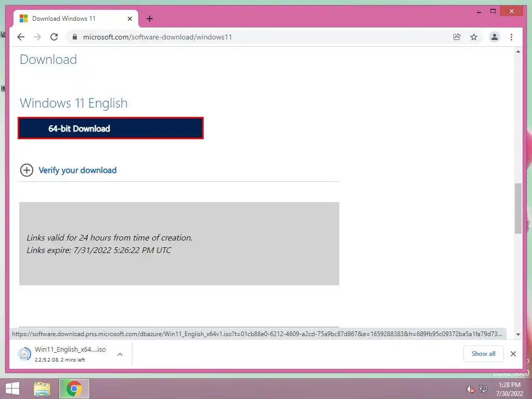Minimize the Chrome window
The image size is (532, 399).
(x=478, y=11)
